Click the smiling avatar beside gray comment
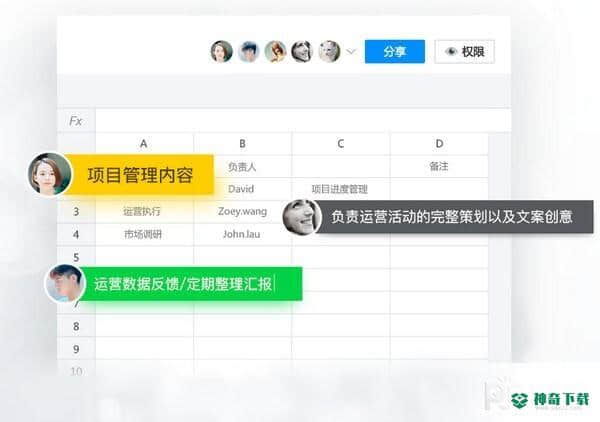This screenshot has height=422, width=600. click(302, 217)
